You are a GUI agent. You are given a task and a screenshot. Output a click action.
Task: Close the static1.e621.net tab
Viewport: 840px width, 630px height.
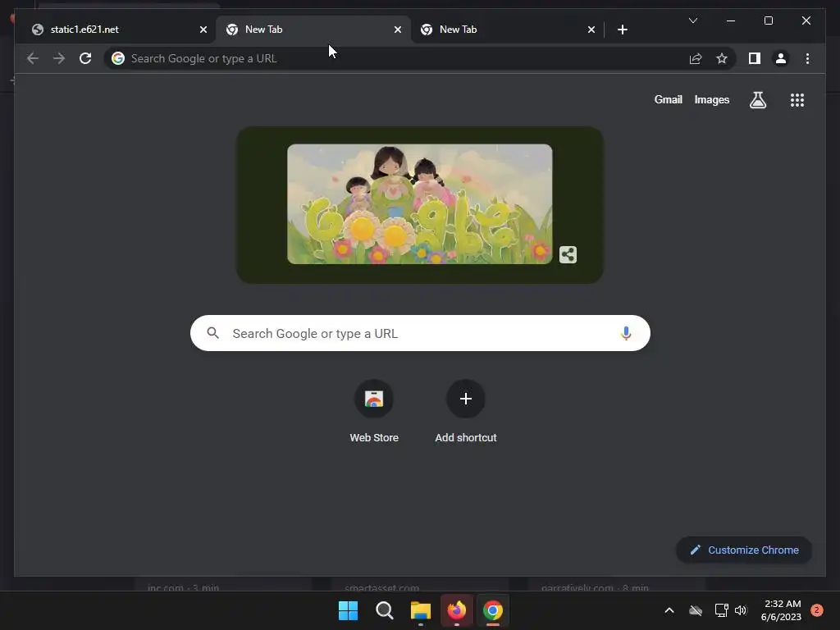203,30
